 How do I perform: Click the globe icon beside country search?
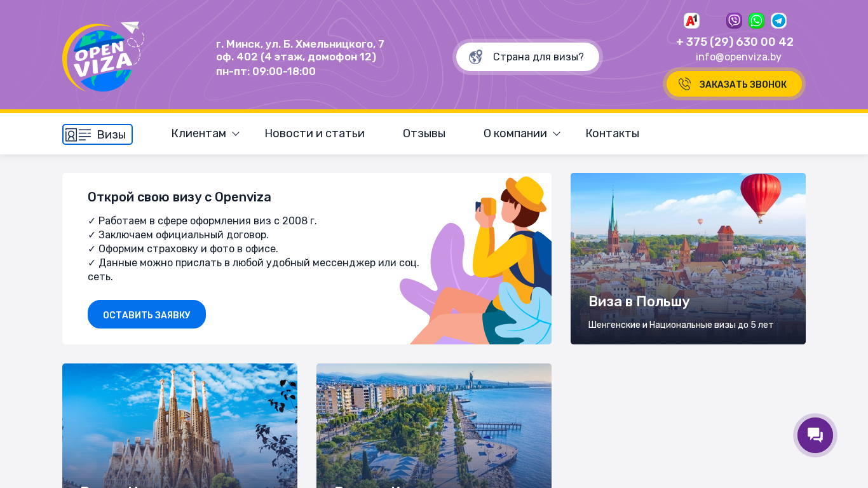pyautogui.click(x=475, y=57)
